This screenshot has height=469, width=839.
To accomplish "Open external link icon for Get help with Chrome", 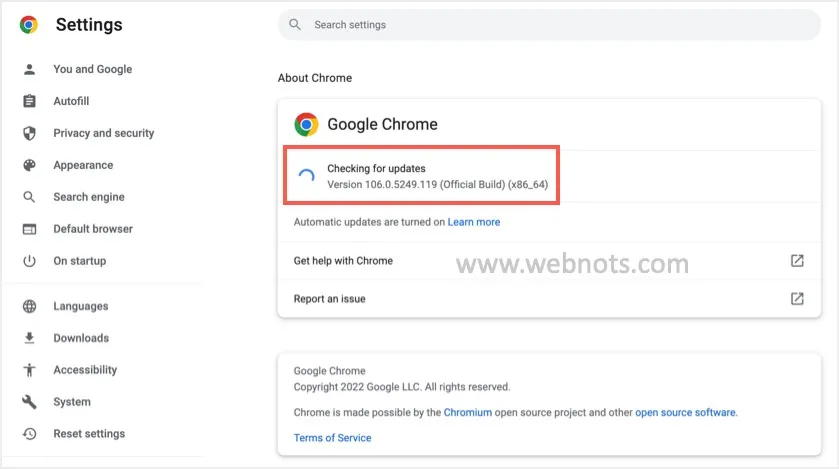I will [x=797, y=260].
